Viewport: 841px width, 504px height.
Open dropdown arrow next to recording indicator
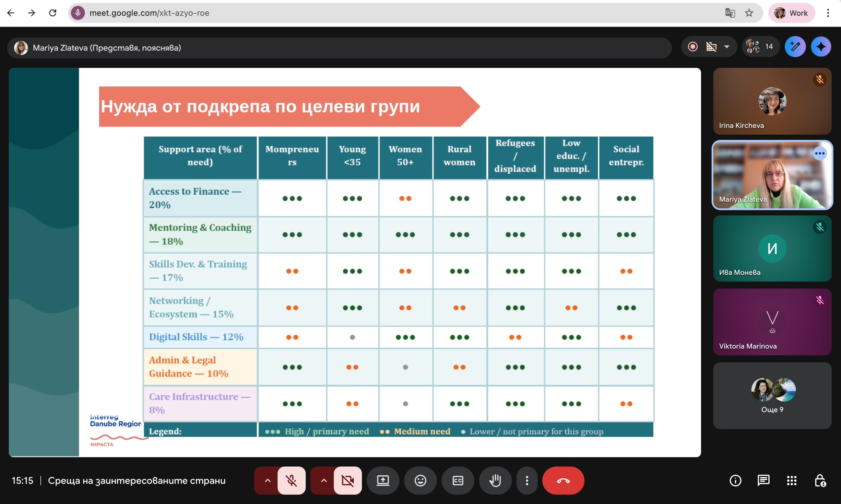(x=727, y=47)
